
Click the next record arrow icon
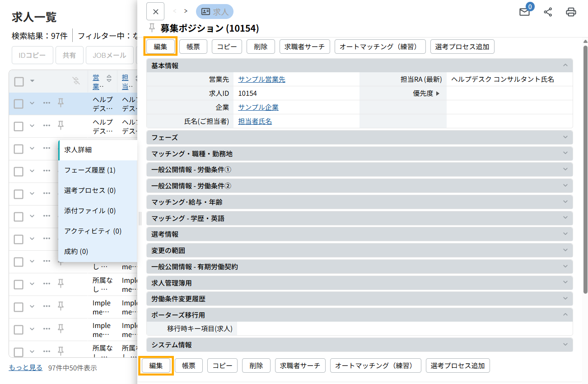tap(186, 11)
